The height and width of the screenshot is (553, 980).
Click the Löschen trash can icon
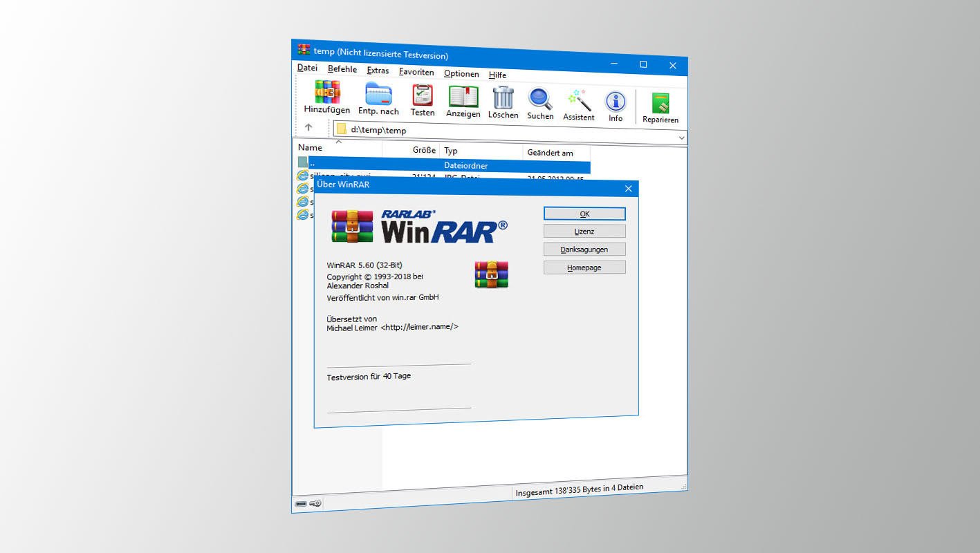(x=503, y=97)
